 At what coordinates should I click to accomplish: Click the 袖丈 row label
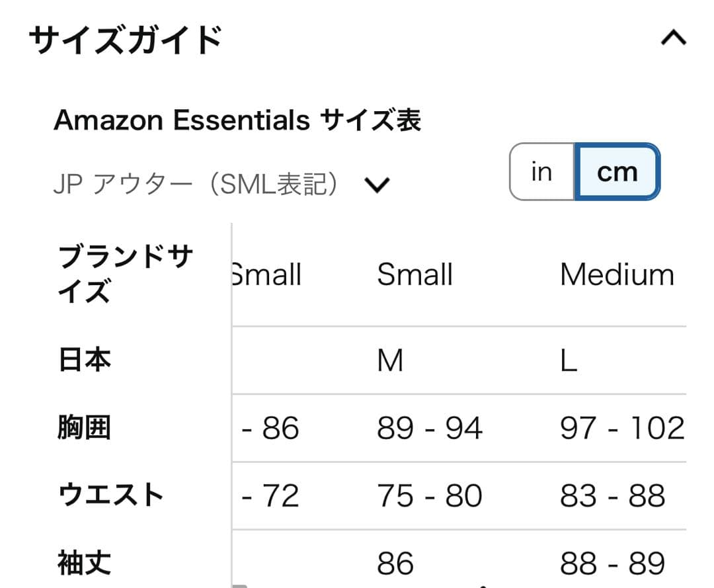(85, 563)
